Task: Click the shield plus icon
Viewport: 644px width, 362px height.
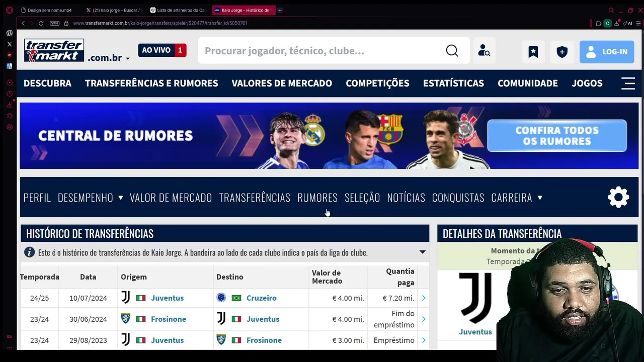Action: pyautogui.click(x=562, y=51)
